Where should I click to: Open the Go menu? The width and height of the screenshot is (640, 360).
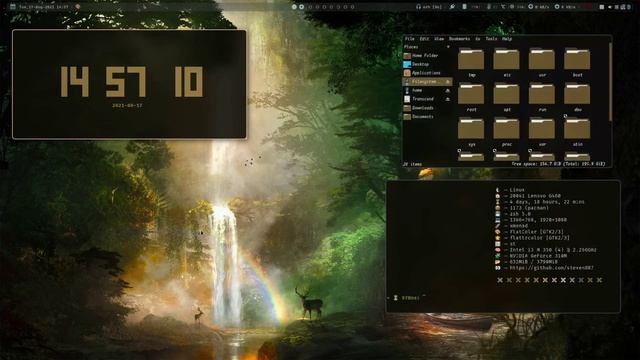pos(478,39)
